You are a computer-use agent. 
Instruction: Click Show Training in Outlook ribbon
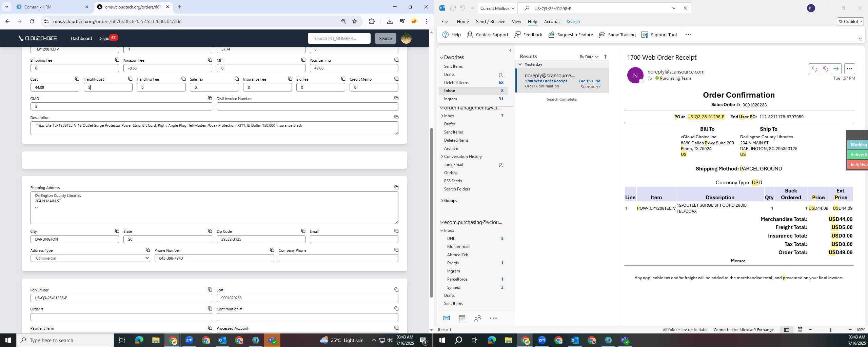pos(617,35)
